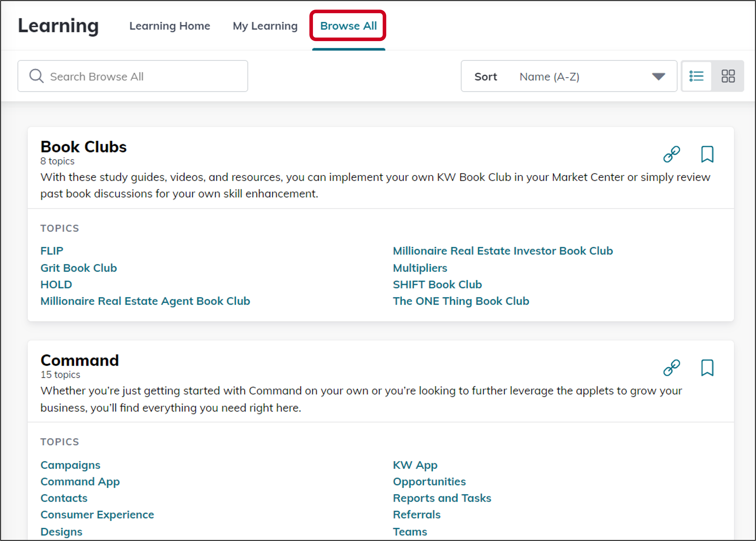Open SHIFT Book Club topic

pyautogui.click(x=437, y=284)
